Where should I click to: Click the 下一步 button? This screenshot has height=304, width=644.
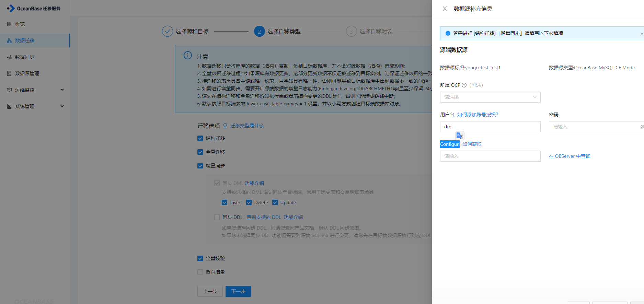pyautogui.click(x=238, y=291)
